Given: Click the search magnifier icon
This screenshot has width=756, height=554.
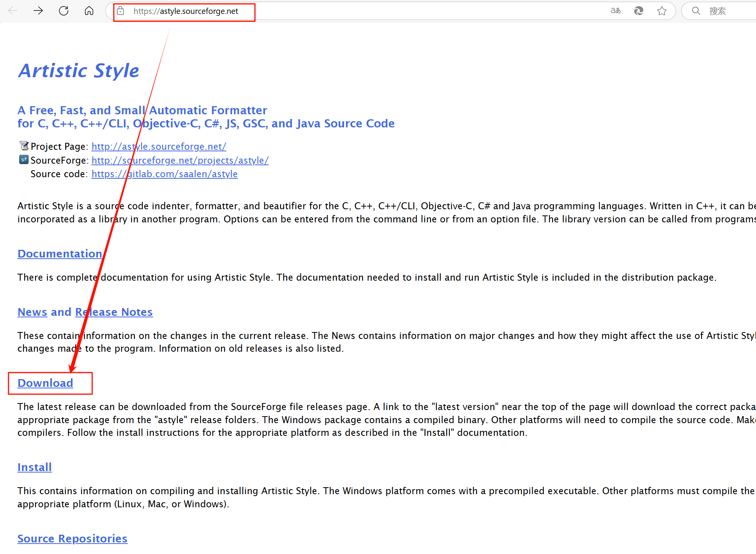Looking at the screenshot, I should click(696, 11).
